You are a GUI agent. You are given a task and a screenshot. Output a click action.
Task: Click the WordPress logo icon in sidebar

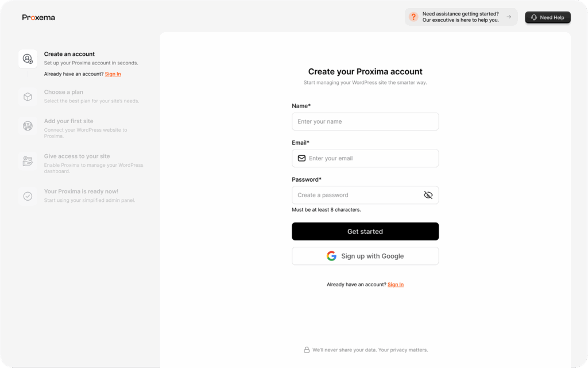28,126
